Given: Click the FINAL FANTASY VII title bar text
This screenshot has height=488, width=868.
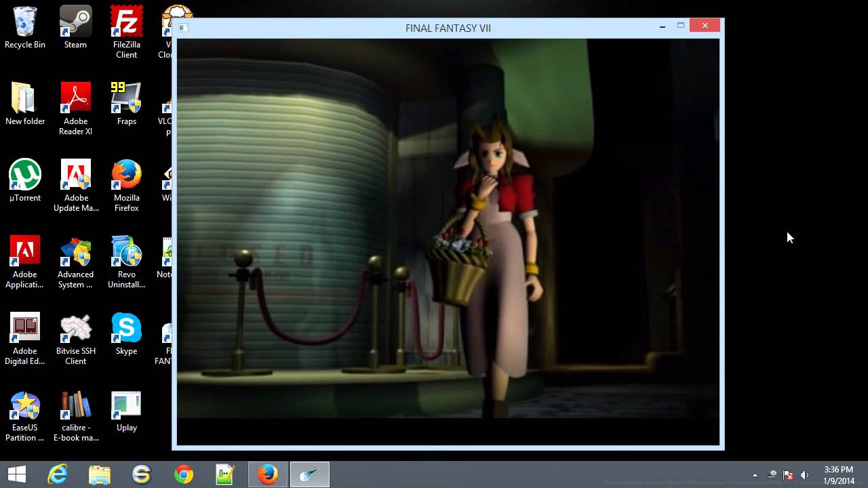Looking at the screenshot, I should 448,28.
